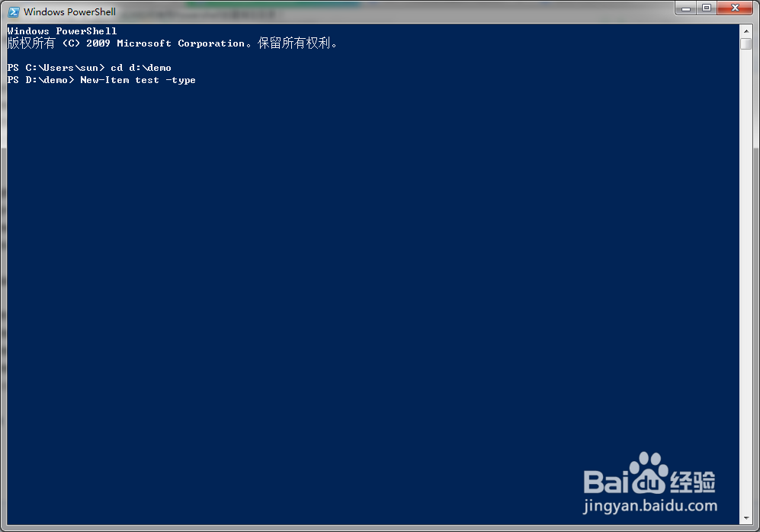Click the Baidu paw logo watermark

pos(649,473)
